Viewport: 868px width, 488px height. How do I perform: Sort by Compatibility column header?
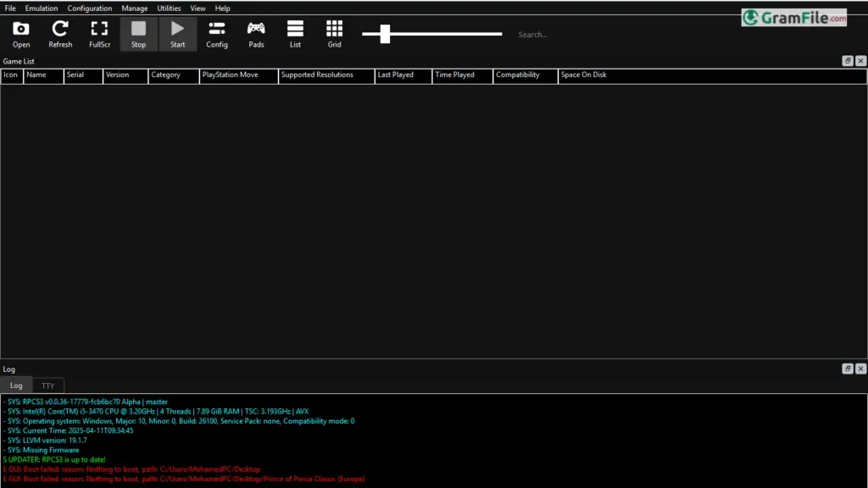[525, 75]
